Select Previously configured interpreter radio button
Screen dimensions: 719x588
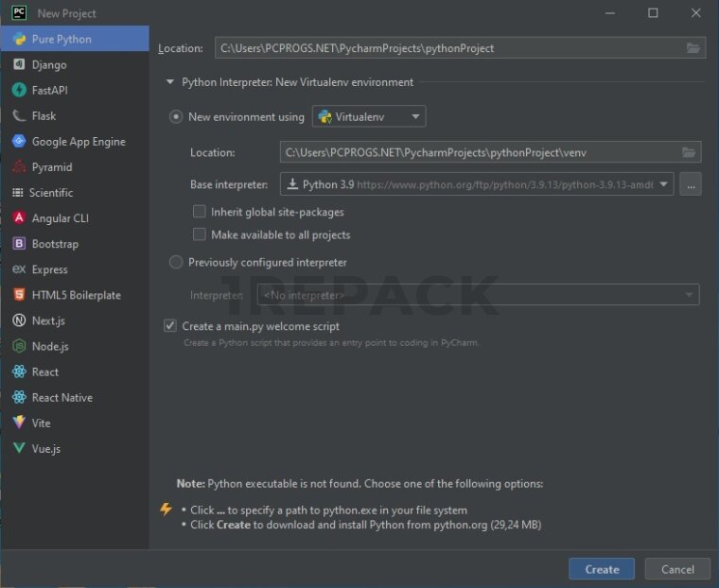pos(176,263)
